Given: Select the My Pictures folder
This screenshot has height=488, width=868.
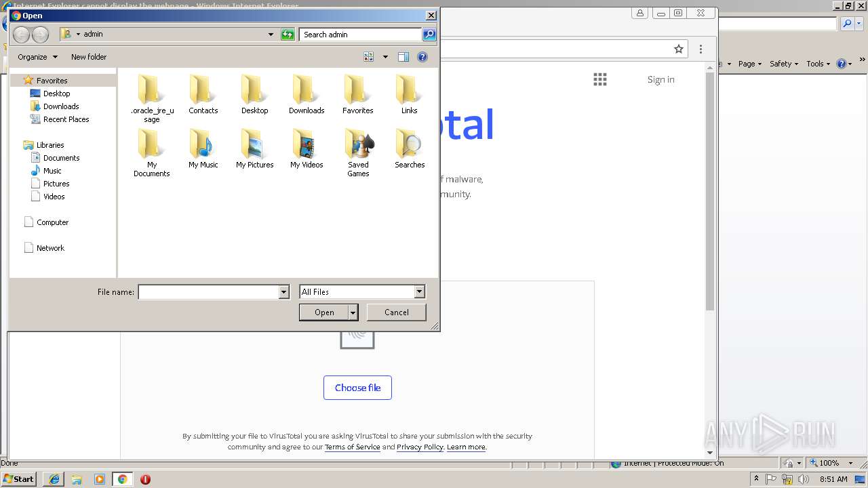Looking at the screenshot, I should point(254,149).
